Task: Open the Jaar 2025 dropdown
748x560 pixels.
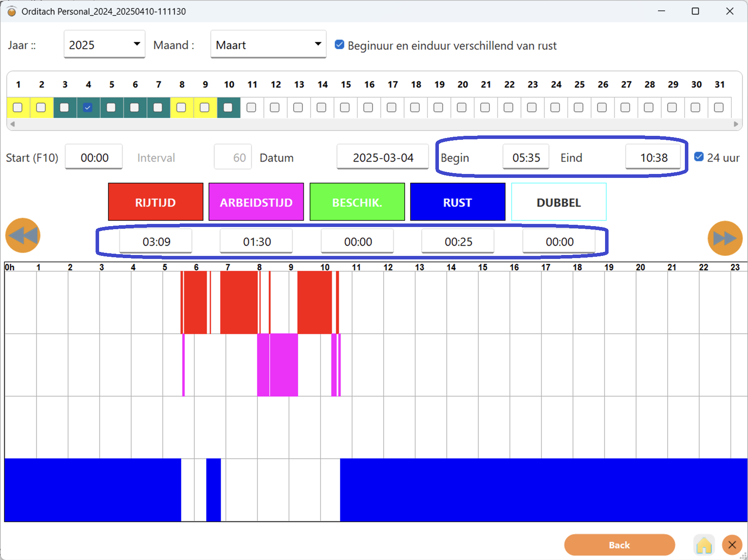Action: 104,44
